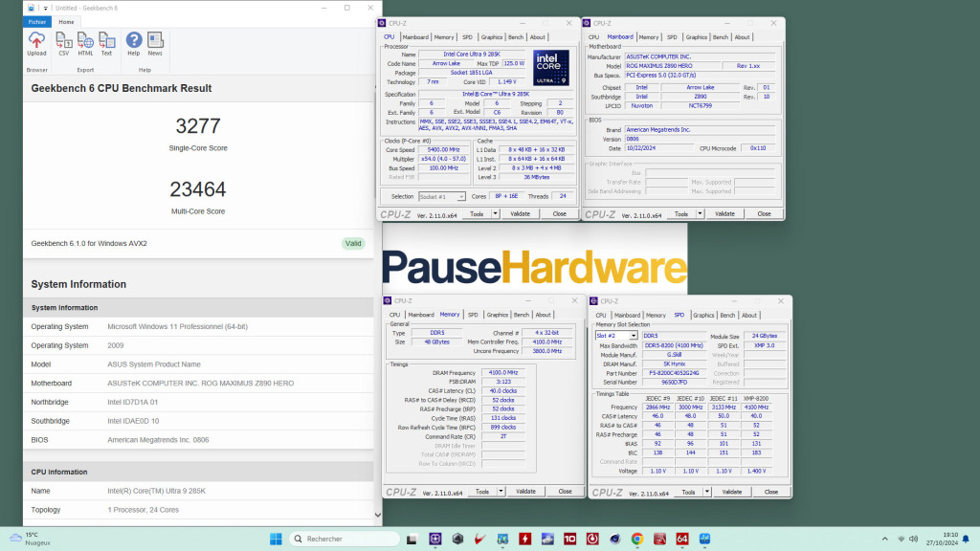Click the Intel Core Ultra 9 logo
Viewport: 980px width, 551px height.
click(550, 68)
